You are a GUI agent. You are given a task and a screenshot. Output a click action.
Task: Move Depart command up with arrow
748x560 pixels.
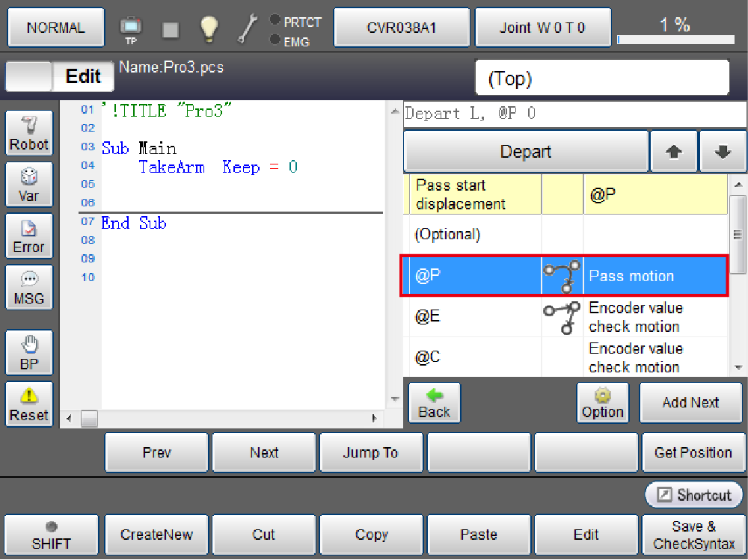(x=673, y=152)
